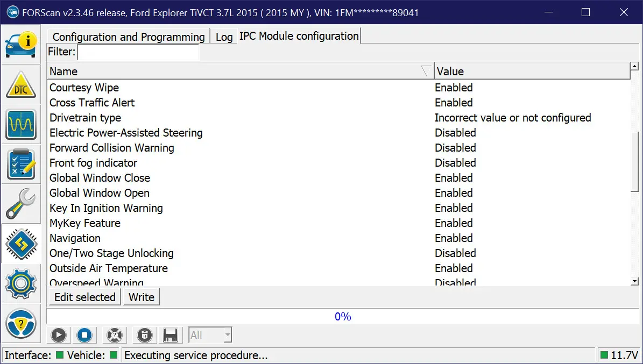This screenshot has width=643, height=364.
Task: Click the 'Incorrect value or not configured' value
Action: [513, 118]
